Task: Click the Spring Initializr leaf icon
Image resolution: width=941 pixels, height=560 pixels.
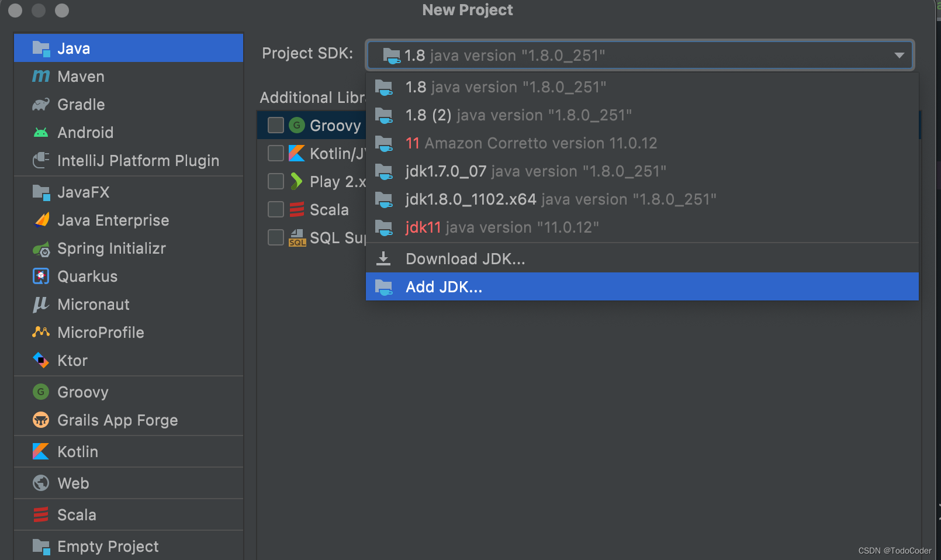Action: pos(41,249)
